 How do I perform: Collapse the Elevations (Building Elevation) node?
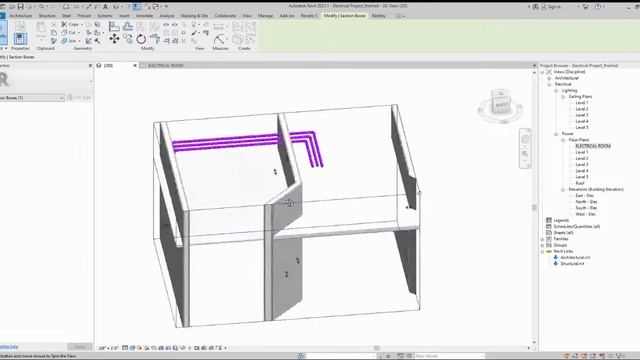click(563, 190)
